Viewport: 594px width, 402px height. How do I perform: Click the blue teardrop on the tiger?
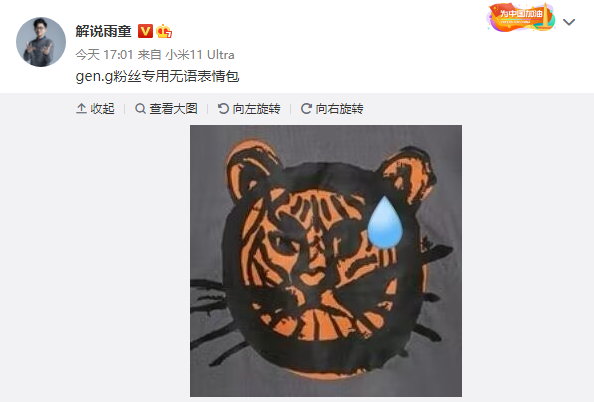tap(385, 222)
